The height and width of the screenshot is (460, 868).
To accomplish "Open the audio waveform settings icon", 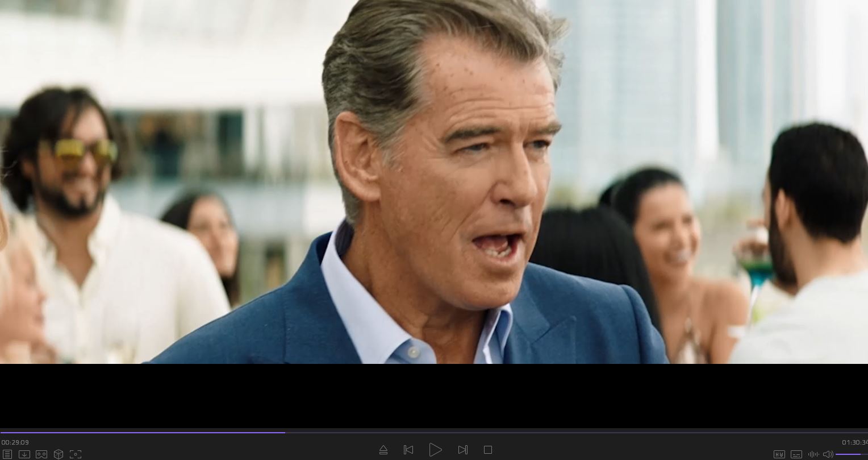I will [x=813, y=454].
